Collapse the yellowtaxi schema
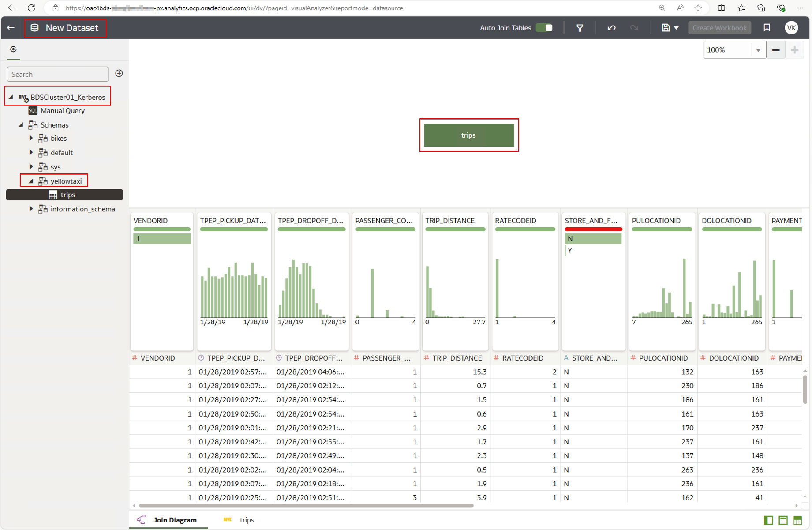 tap(31, 181)
